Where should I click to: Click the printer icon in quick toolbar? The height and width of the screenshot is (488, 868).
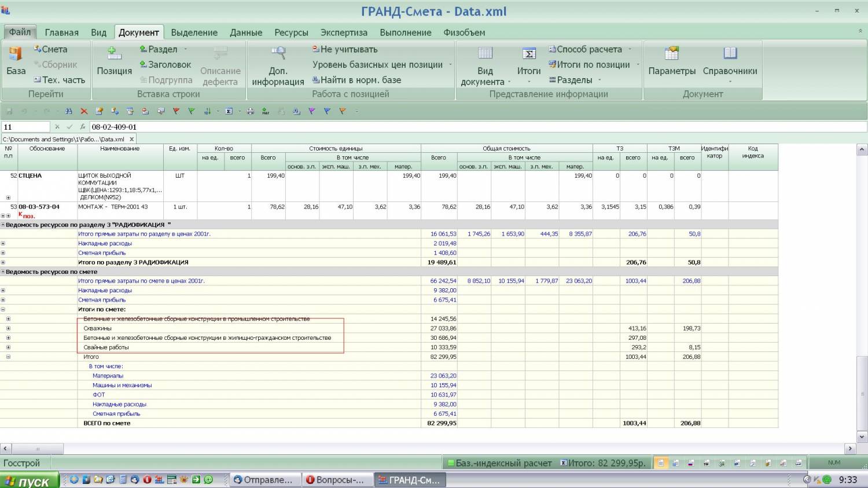(251, 111)
